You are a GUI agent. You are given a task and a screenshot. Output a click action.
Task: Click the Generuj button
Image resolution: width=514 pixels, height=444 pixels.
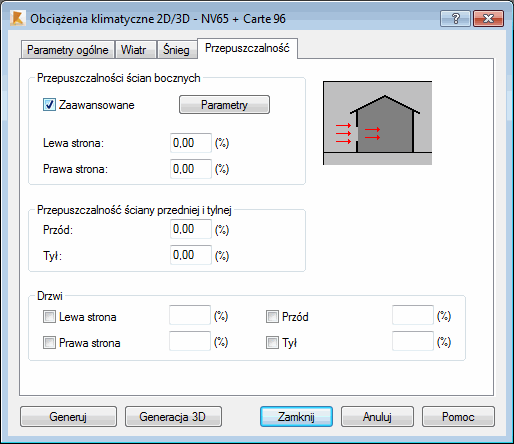click(x=68, y=417)
